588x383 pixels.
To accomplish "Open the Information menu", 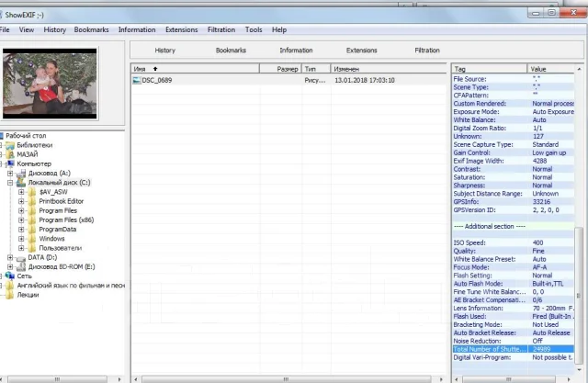I will 137,29.
